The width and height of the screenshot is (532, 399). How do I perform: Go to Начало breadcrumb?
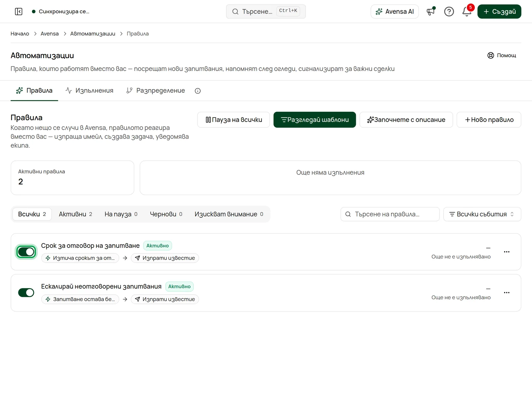(20, 34)
